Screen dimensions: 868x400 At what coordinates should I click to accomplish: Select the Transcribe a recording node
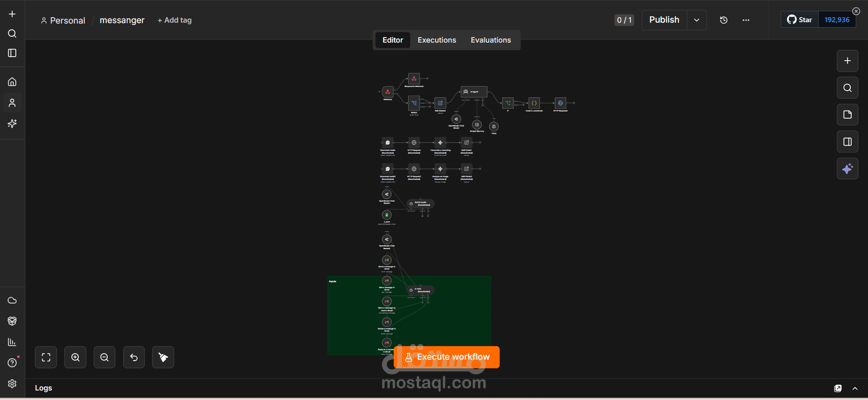coord(440,143)
